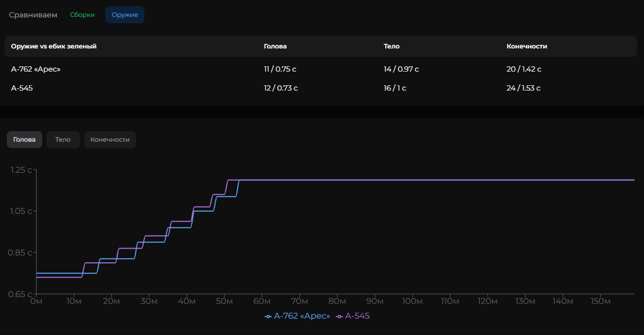Click the 1.25 с y-axis label
644x335 pixels.
(x=22, y=170)
